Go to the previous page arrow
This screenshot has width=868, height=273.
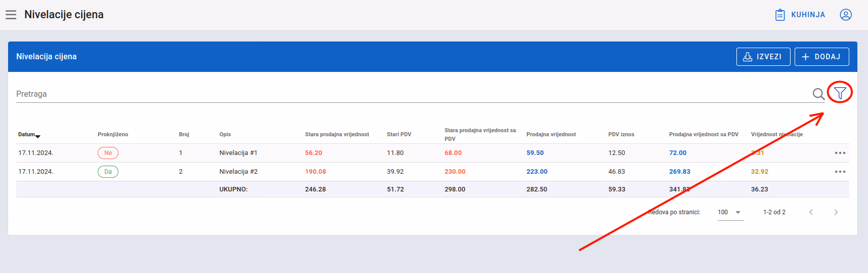pyautogui.click(x=811, y=212)
